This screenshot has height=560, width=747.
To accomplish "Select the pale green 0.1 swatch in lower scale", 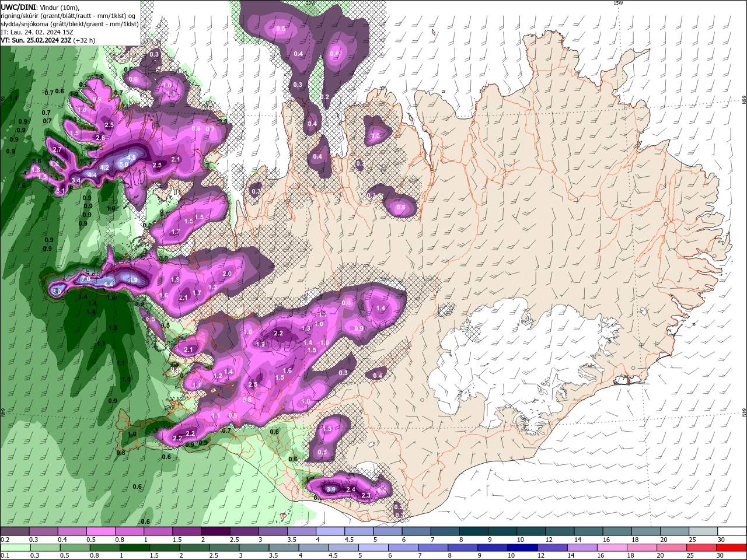I will pos(15,548).
